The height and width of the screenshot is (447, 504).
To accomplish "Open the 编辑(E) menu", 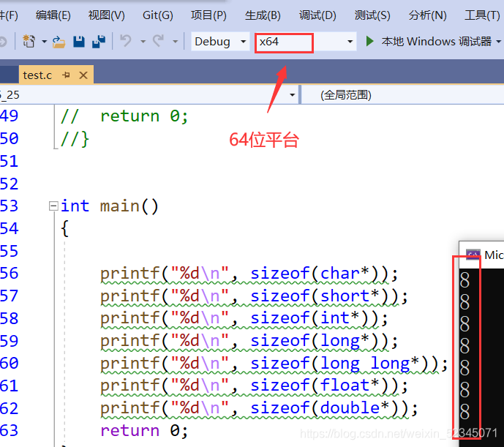I will pos(53,15).
